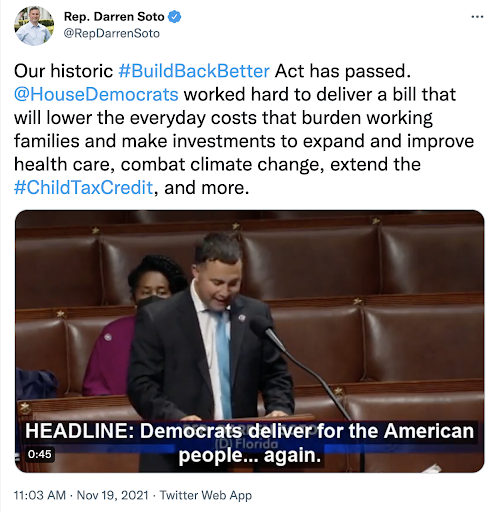The height and width of the screenshot is (512, 497).
Task: Click the 0:45 video duration badge
Action: tap(40, 454)
